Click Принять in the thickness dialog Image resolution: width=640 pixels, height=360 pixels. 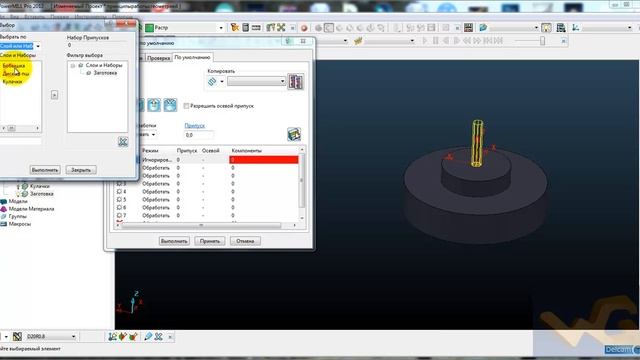[209, 241]
